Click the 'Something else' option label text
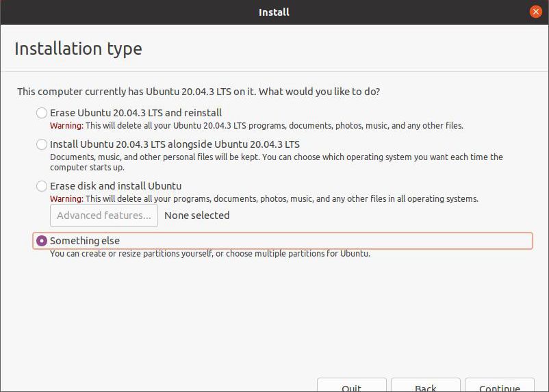This screenshot has height=392, width=549. pos(85,241)
